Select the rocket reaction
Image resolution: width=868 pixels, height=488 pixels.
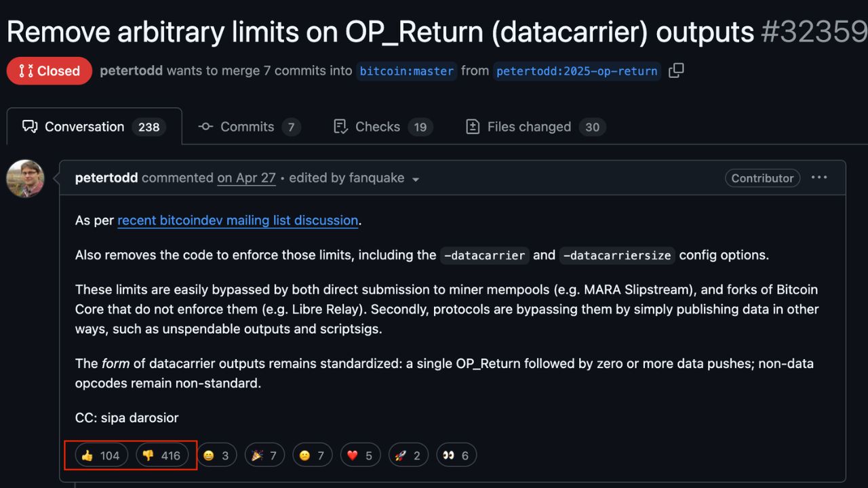[409, 455]
